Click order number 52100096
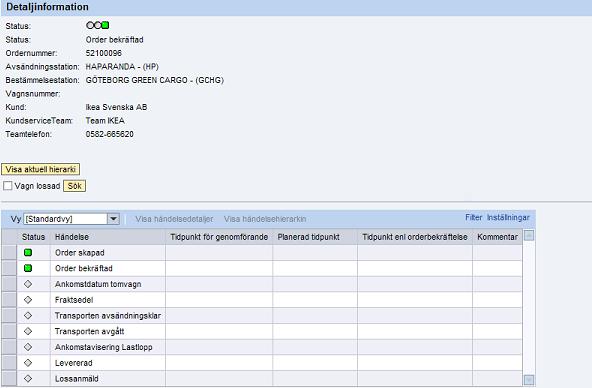The height and width of the screenshot is (388, 592). 104,53
